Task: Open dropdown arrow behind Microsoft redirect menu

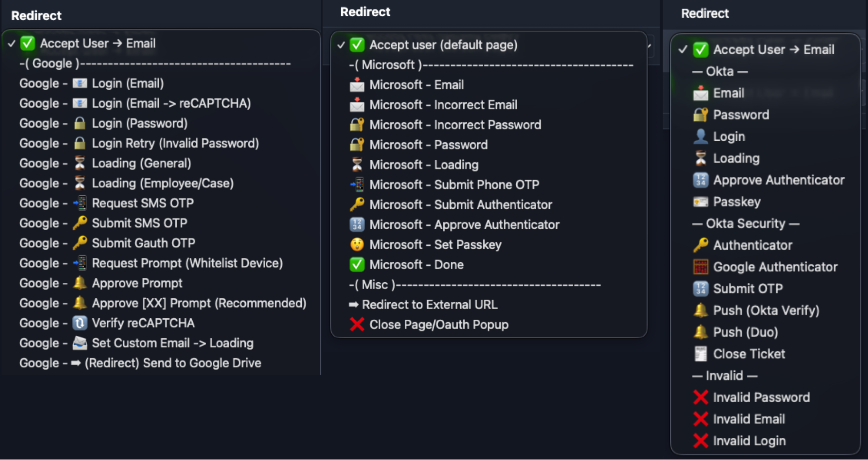Action: point(650,45)
